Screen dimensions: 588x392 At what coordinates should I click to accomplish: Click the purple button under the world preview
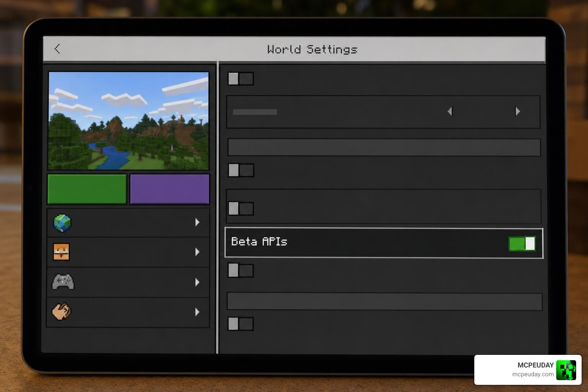170,189
